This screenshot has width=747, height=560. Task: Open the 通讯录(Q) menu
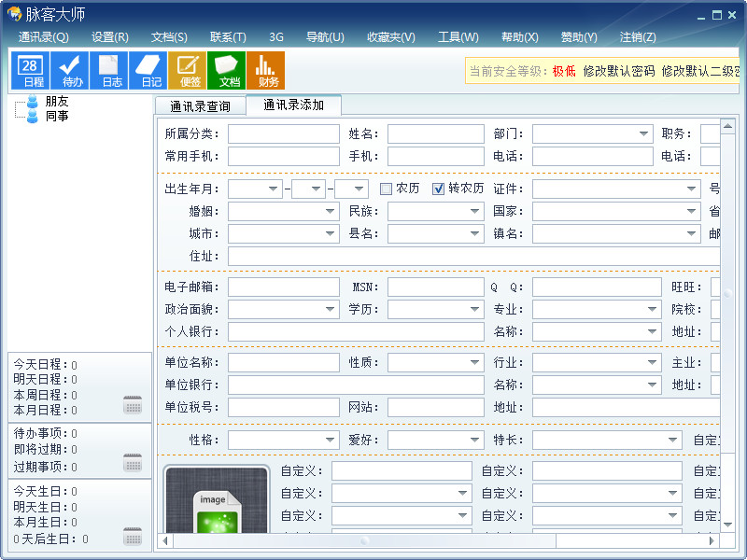[x=43, y=37]
